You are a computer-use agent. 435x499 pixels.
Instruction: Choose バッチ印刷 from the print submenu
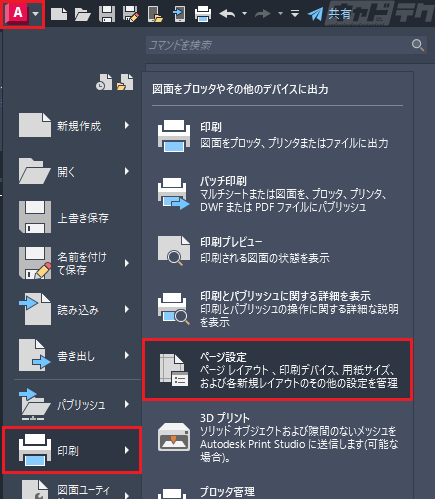(x=278, y=194)
